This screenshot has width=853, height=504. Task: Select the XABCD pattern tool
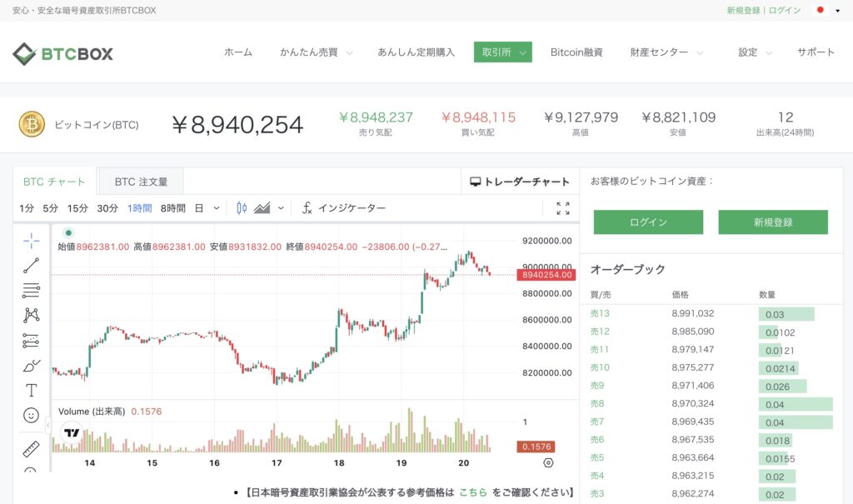tap(31, 315)
